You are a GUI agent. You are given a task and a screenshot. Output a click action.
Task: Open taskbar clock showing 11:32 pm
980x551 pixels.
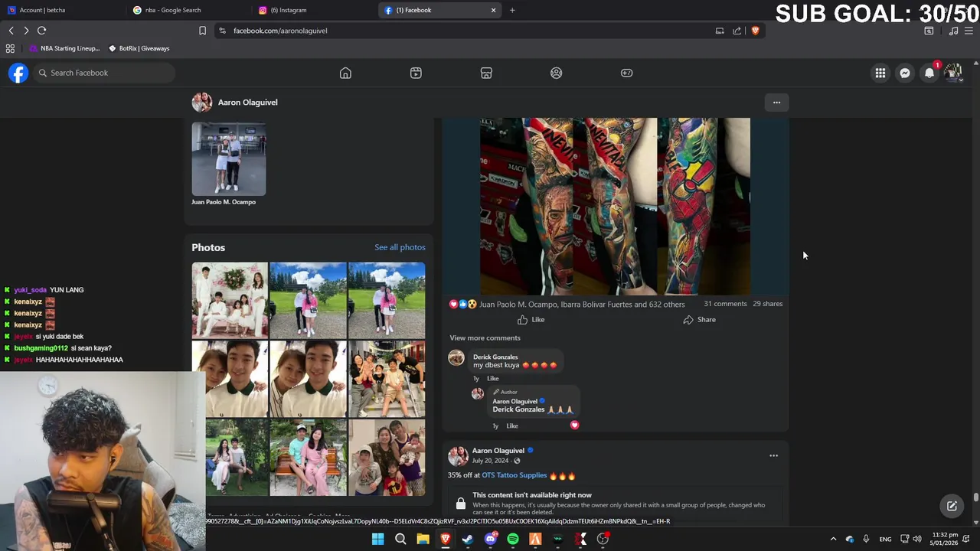tap(945, 539)
